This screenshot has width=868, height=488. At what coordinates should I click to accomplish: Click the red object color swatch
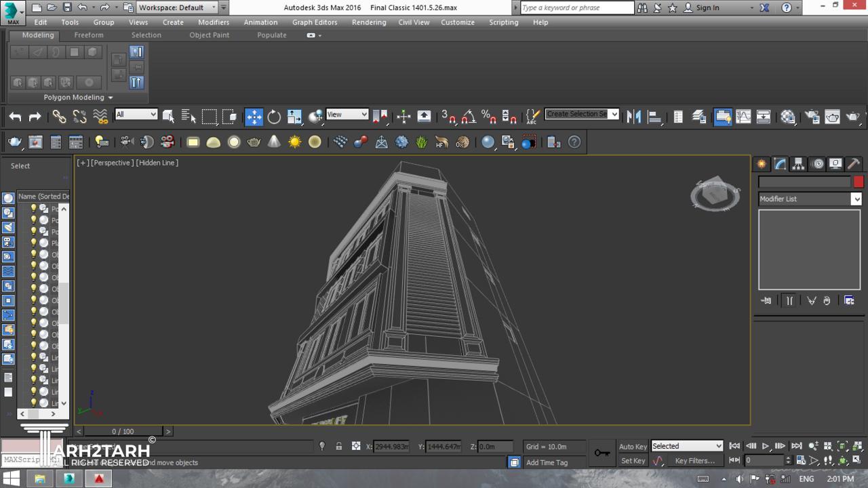pyautogui.click(x=859, y=182)
